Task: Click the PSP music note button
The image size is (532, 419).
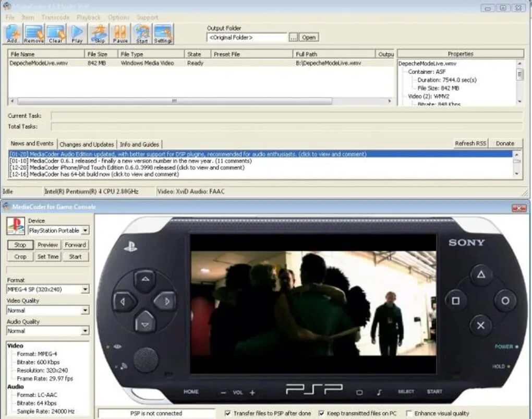Action: tap(379, 392)
